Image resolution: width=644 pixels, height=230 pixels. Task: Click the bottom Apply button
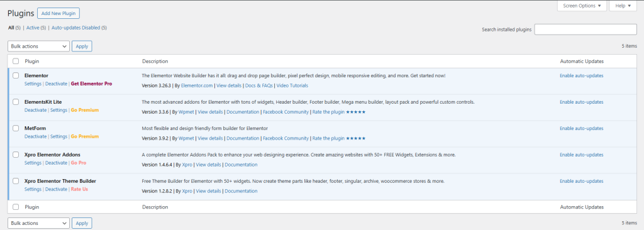[x=82, y=223]
